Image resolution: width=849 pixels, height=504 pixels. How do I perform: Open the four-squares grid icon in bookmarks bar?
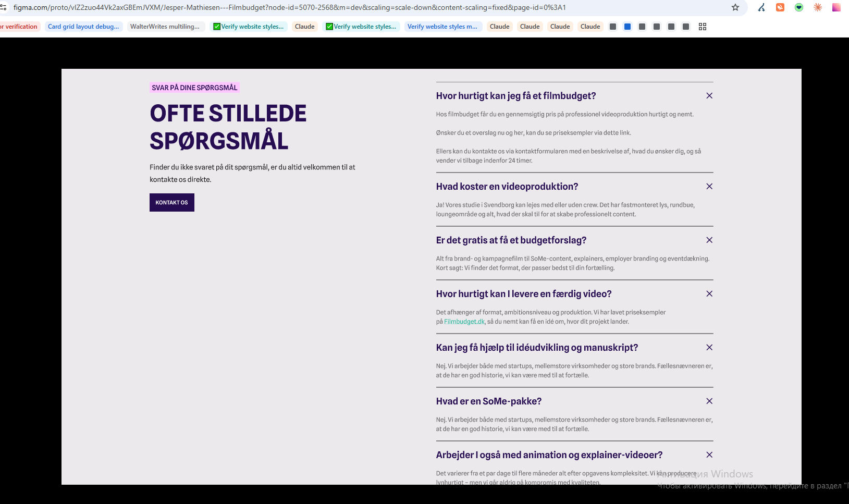click(703, 27)
